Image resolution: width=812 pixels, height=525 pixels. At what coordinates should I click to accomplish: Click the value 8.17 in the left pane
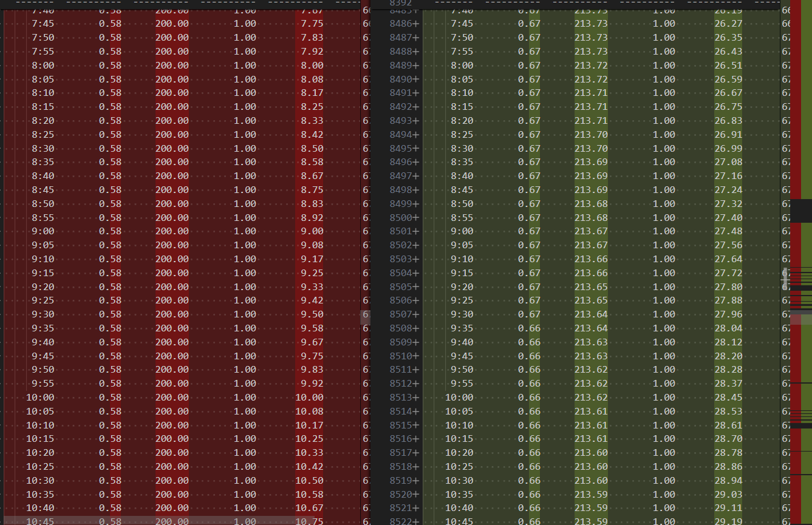[312, 93]
